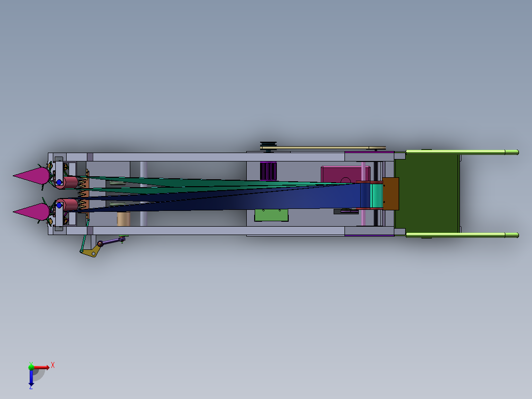The image size is (532, 399).
Task: Click the green origin sphere of the triad
Action: tap(31, 367)
